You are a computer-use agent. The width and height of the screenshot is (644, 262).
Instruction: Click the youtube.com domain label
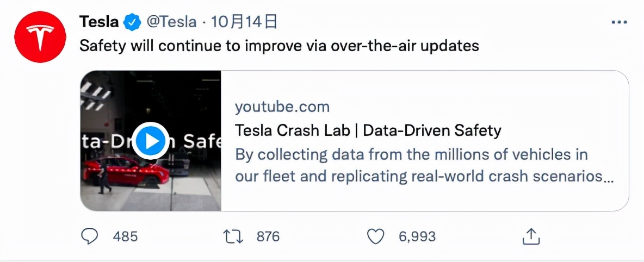(282, 107)
